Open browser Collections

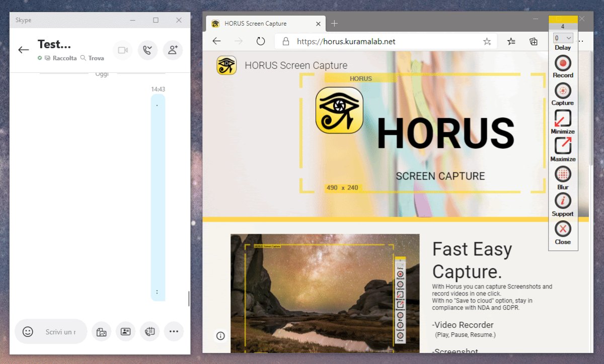pyautogui.click(x=534, y=42)
